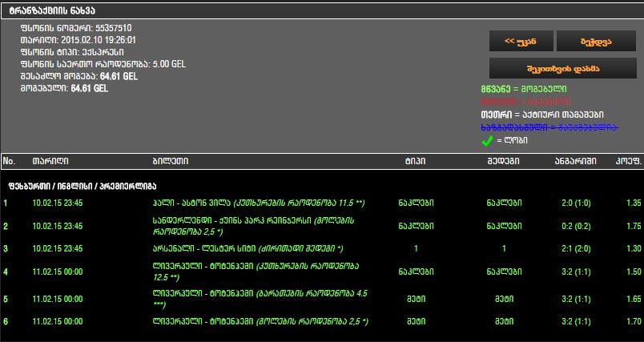Click the green checkmark legend icon

pyautogui.click(x=487, y=141)
